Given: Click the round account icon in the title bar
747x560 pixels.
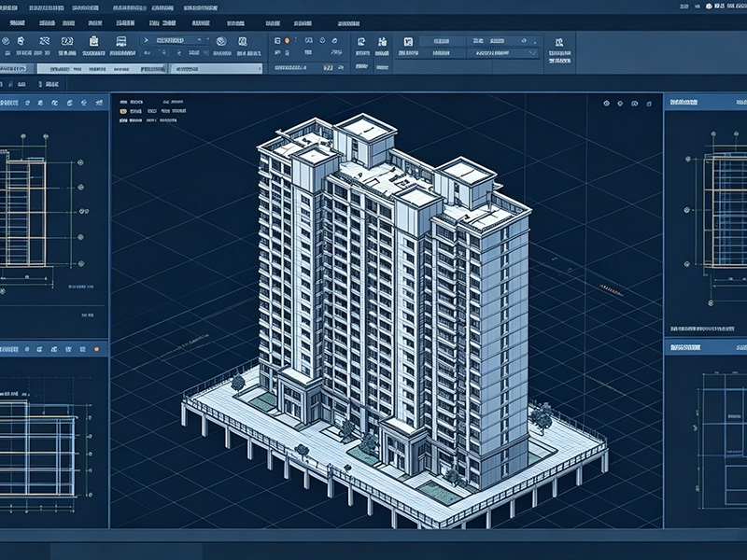Looking at the screenshot, I should [x=709, y=7].
